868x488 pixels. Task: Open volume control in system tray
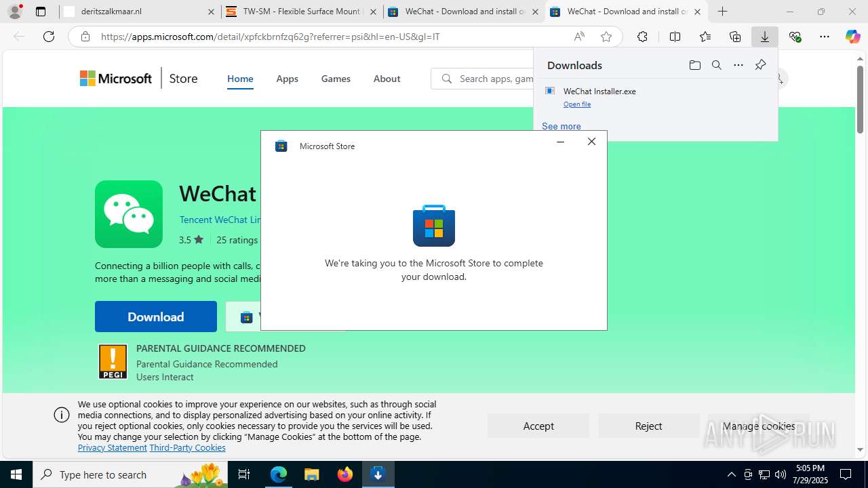780,474
